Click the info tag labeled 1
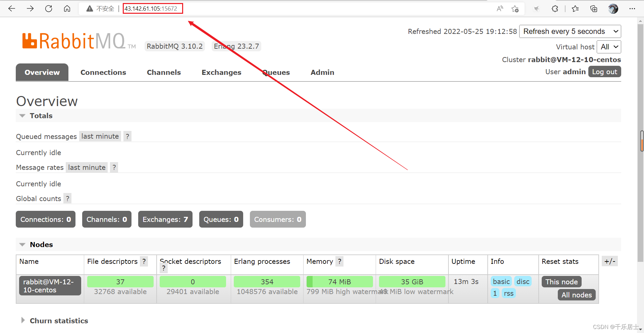Viewport: 644px width, 333px height. coord(495,293)
